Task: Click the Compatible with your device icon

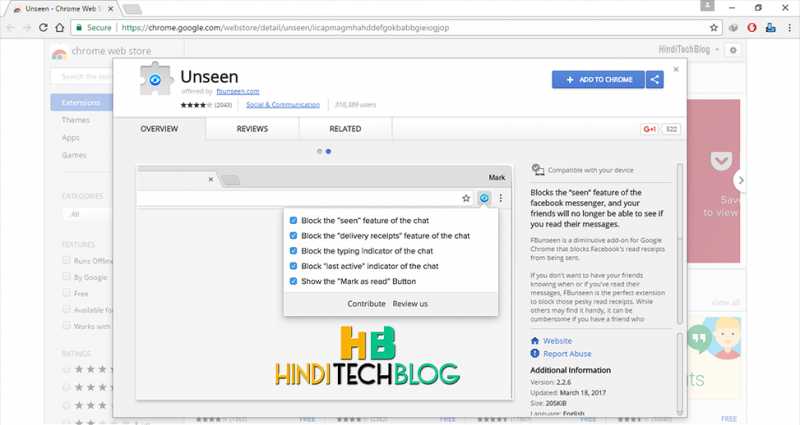Action: pos(538,169)
